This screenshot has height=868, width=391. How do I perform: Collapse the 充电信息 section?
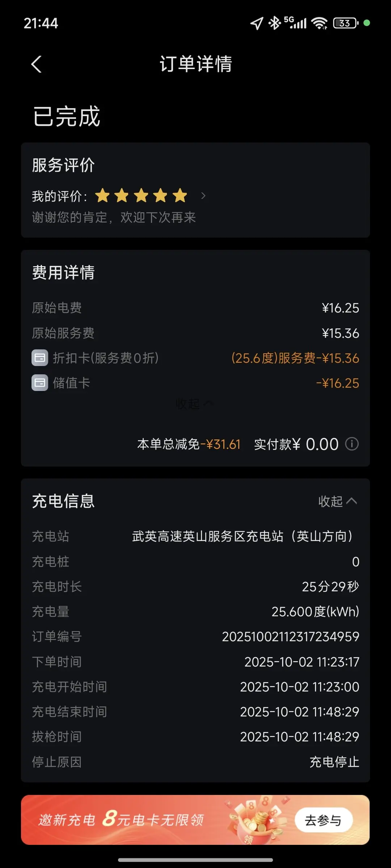click(x=337, y=501)
